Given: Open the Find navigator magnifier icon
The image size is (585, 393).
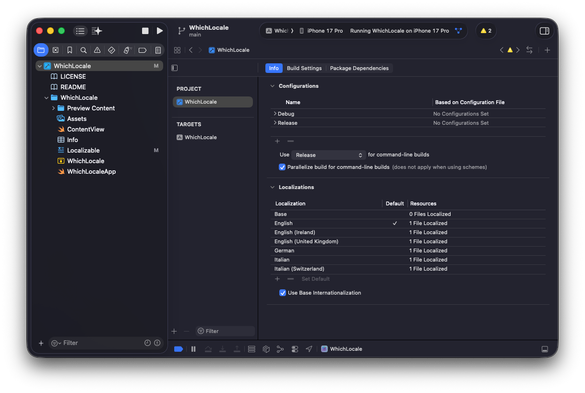Looking at the screenshot, I should click(84, 50).
